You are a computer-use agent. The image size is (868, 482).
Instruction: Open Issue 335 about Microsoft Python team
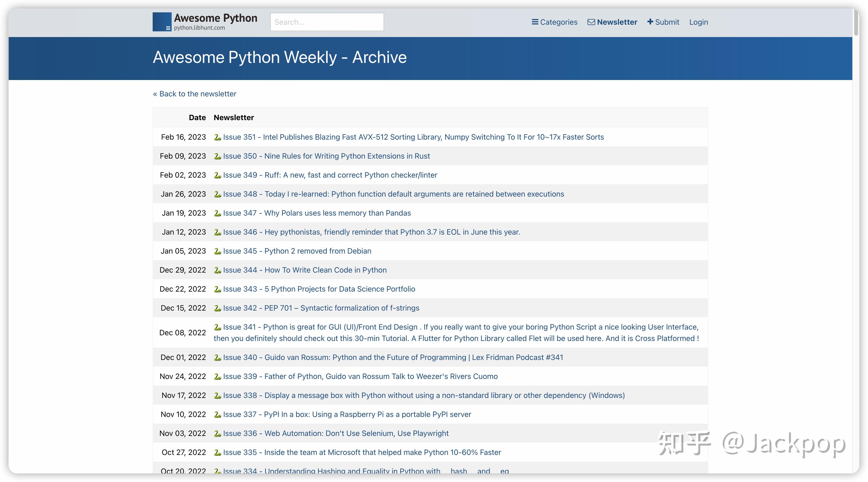362,452
